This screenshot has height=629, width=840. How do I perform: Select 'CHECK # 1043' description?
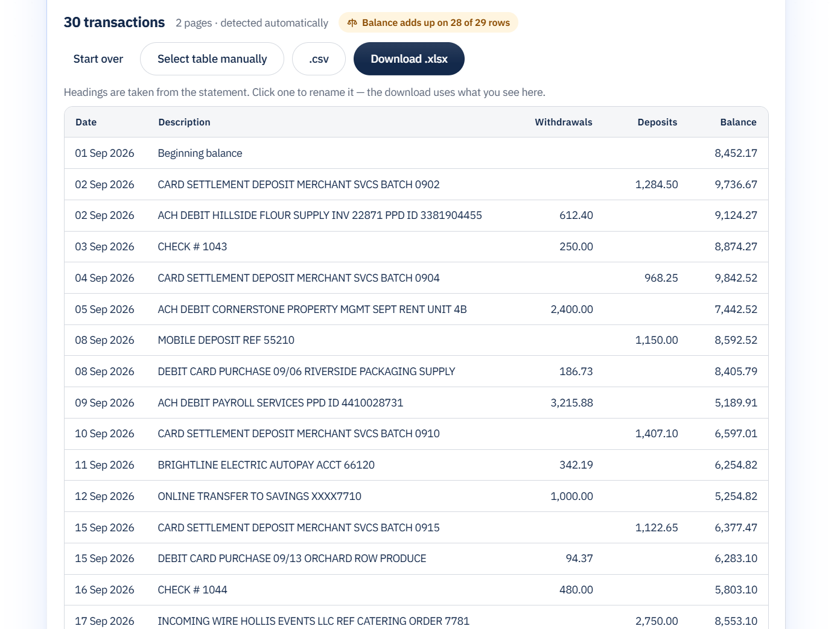point(192,247)
